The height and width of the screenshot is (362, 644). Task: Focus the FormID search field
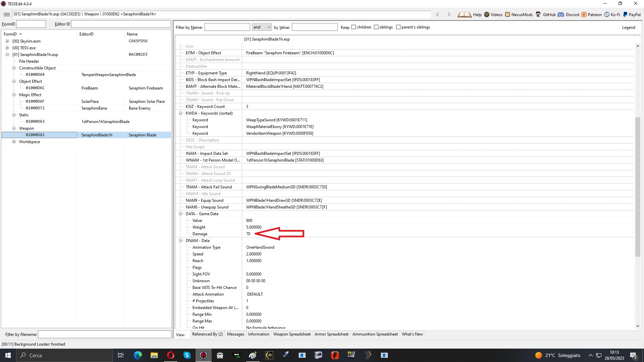[x=31, y=24]
